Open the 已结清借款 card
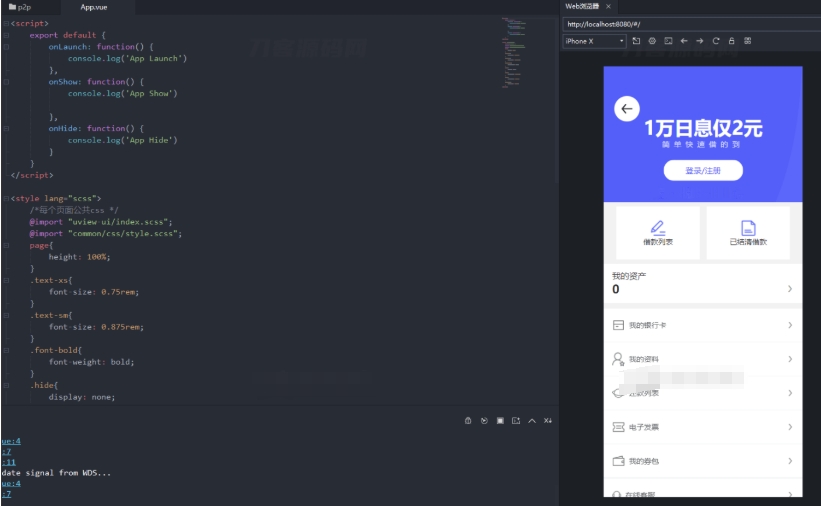Viewport: 821px width, 506px height. tap(748, 233)
